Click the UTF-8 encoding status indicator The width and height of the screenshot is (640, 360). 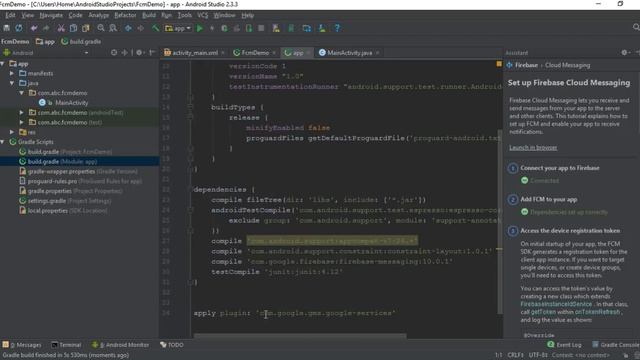pos(538,355)
